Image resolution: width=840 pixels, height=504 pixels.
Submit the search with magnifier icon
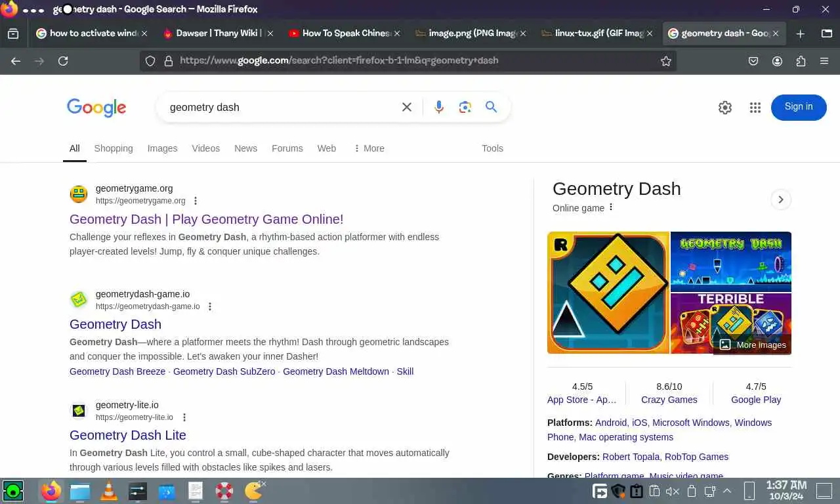[491, 107]
